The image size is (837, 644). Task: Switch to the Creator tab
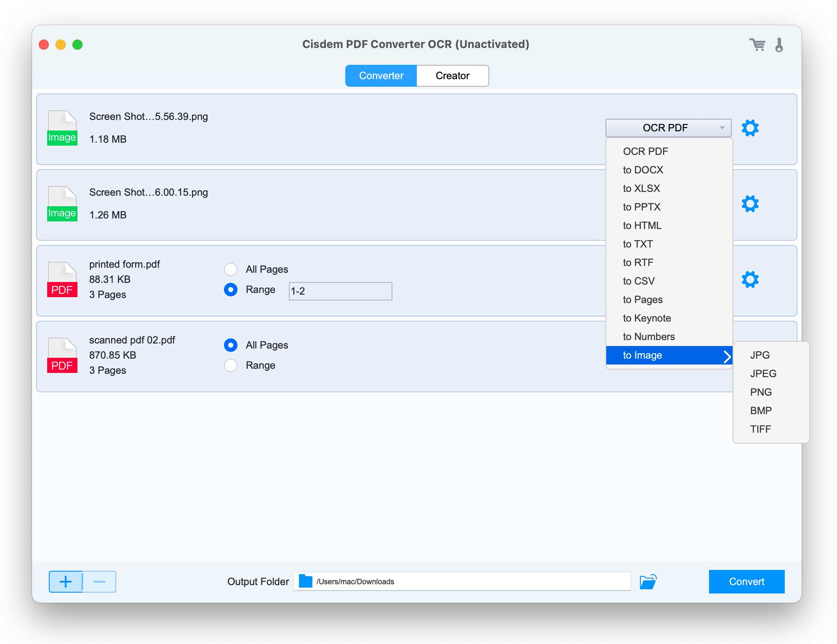click(x=452, y=76)
